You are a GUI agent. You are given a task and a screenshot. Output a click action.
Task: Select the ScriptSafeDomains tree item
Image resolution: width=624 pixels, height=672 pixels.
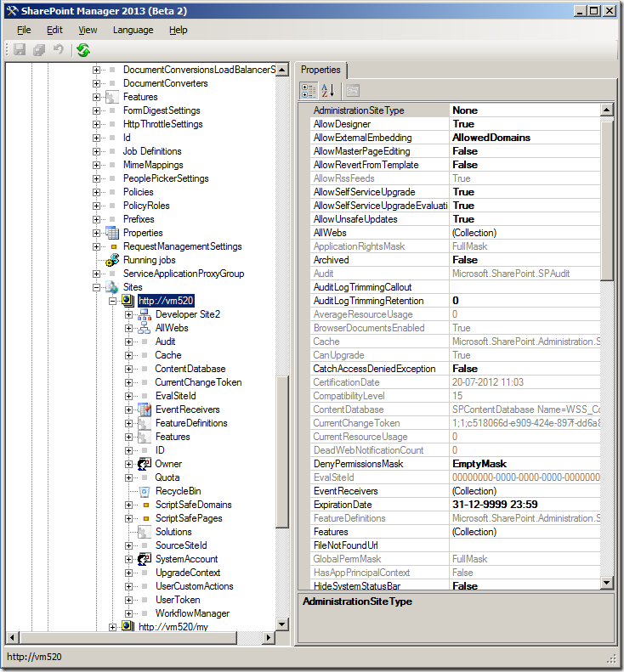point(193,505)
